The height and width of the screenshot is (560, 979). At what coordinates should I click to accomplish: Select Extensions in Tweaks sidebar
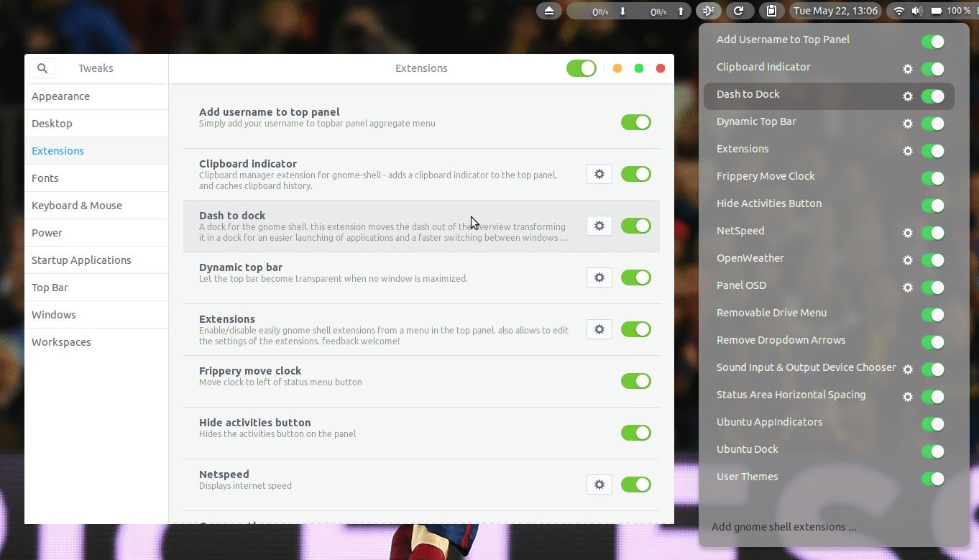pos(96,151)
